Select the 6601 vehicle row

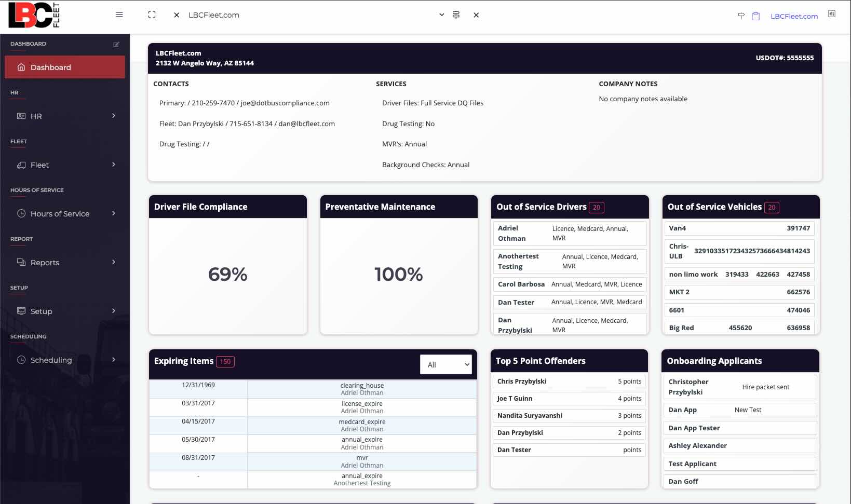739,310
